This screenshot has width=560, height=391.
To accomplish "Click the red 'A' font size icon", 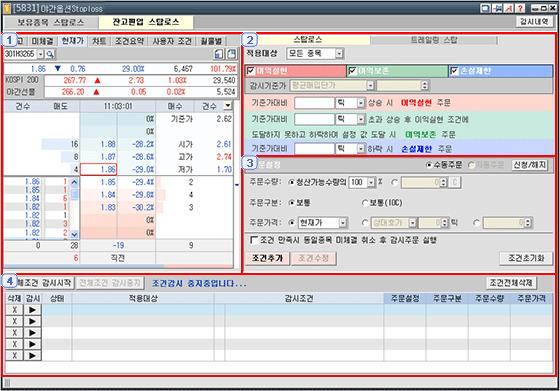I will [x=509, y=8].
